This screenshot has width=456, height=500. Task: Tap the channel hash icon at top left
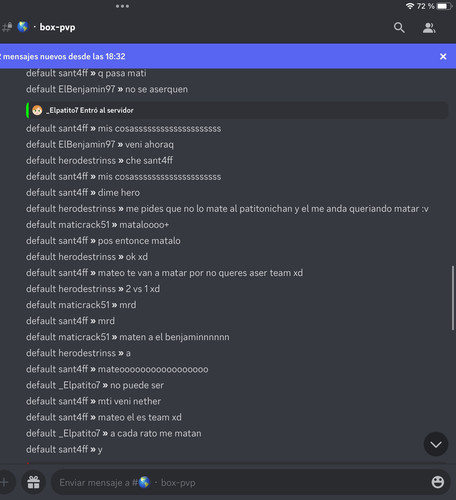coord(7,27)
